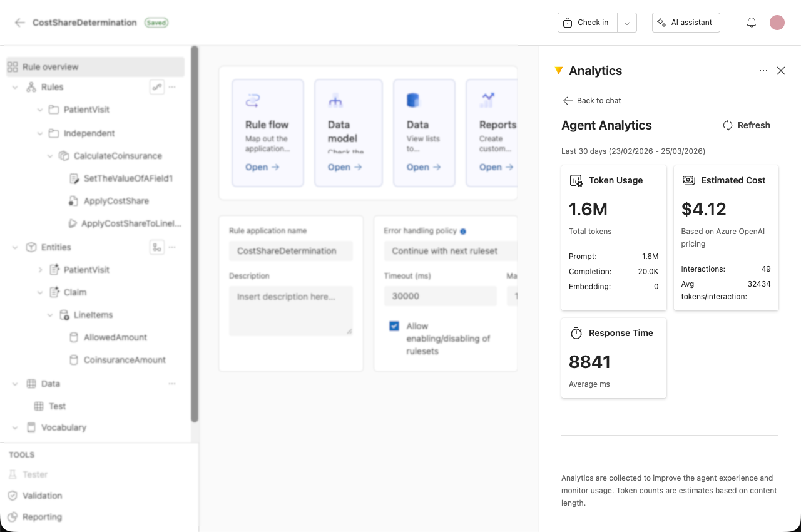Click the Refresh icon in Agent Analytics
This screenshot has width=801, height=532.
pos(727,125)
